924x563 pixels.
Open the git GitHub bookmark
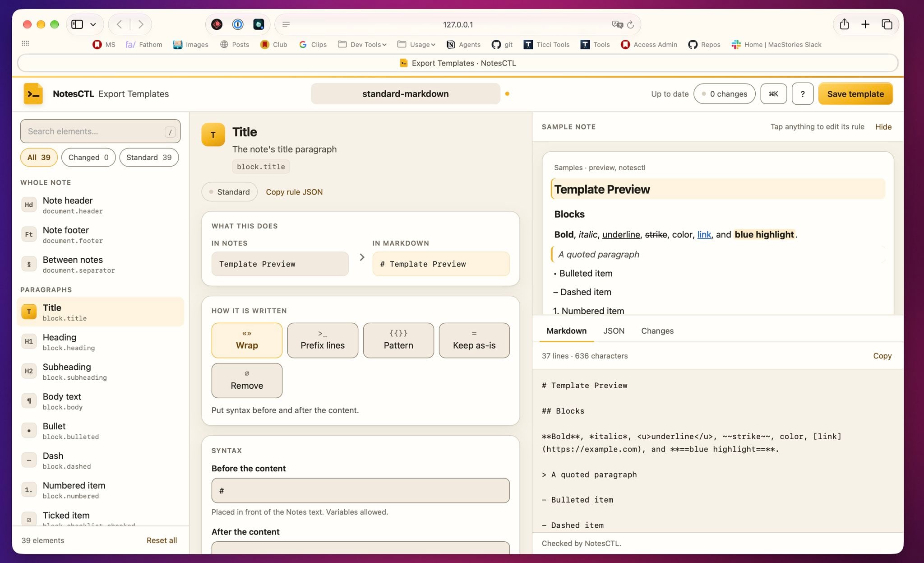(x=502, y=44)
